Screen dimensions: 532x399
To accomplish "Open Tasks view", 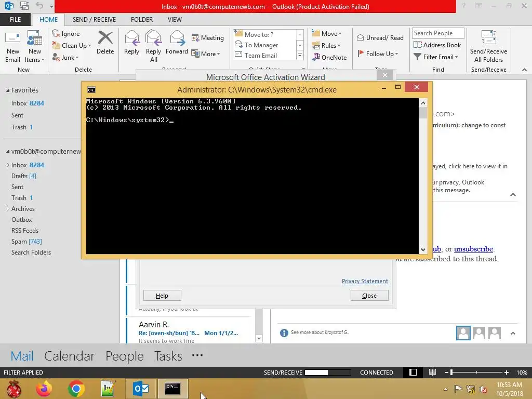I will pos(168,356).
